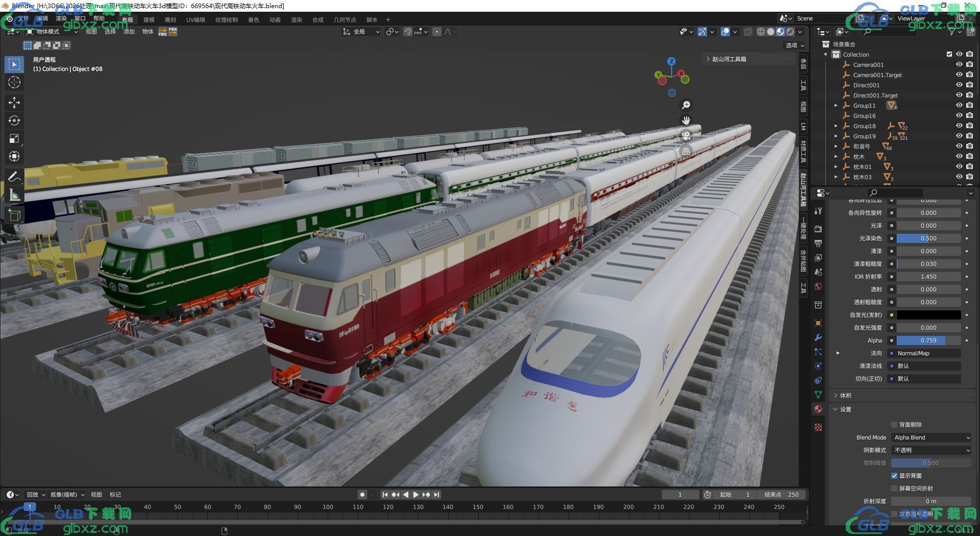Select the Rotate tool
980x536 pixels.
click(x=14, y=120)
